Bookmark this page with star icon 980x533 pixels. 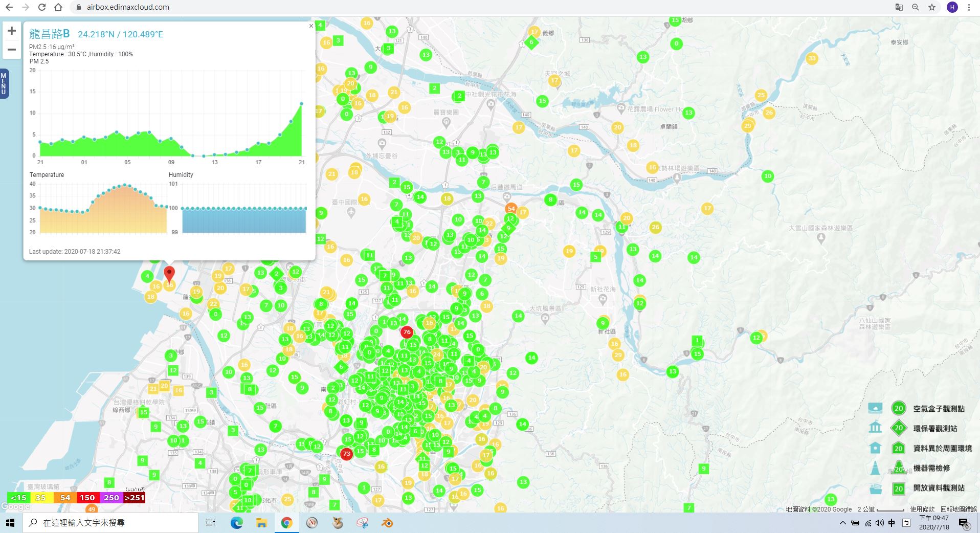coord(932,7)
